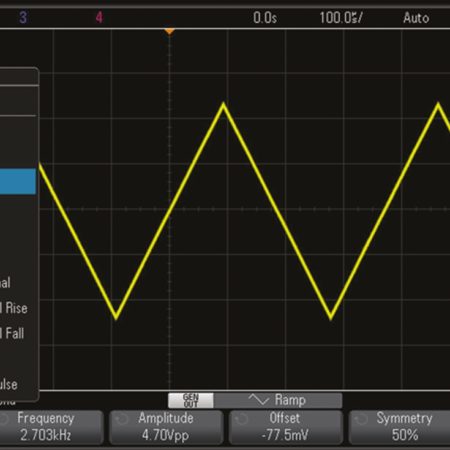Image resolution: width=450 pixels, height=450 pixels.
Task: Switch the Auto trigger mode indicator
Action: [x=416, y=18]
